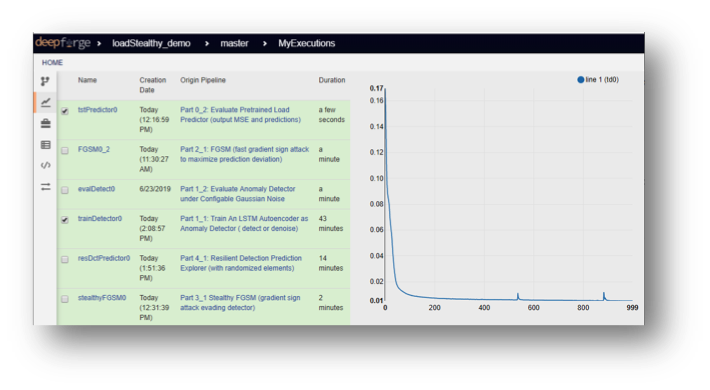Go to the HOME tab
Screen dimensions: 710x390
tap(52, 63)
